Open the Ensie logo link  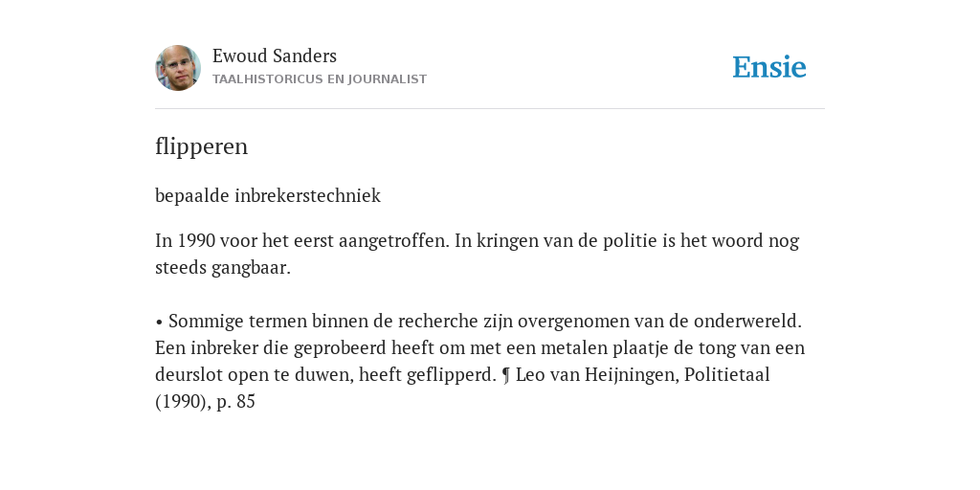(x=768, y=67)
